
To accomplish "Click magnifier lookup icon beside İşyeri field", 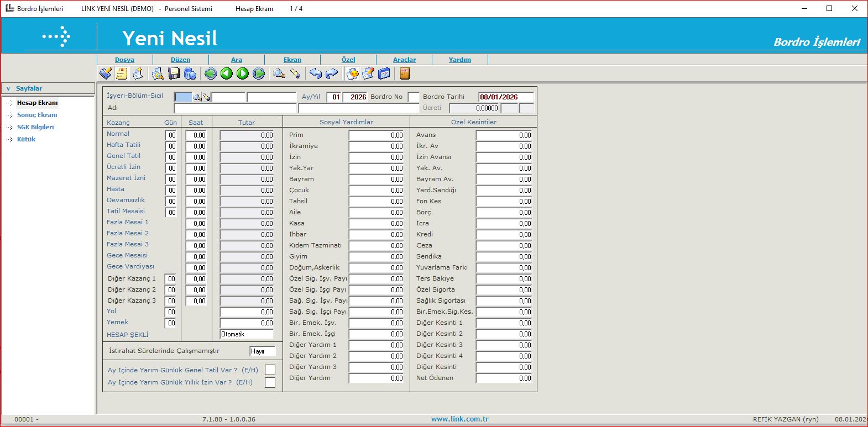I will pyautogui.click(x=197, y=97).
